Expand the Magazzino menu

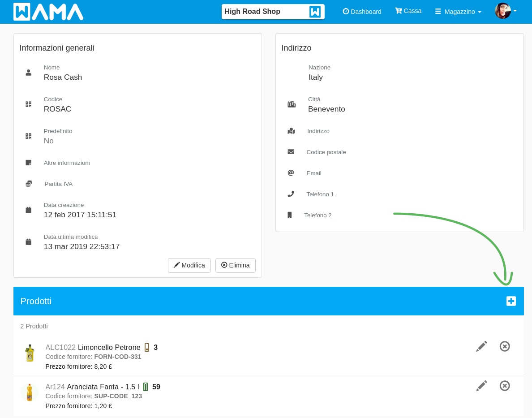pyautogui.click(x=459, y=12)
